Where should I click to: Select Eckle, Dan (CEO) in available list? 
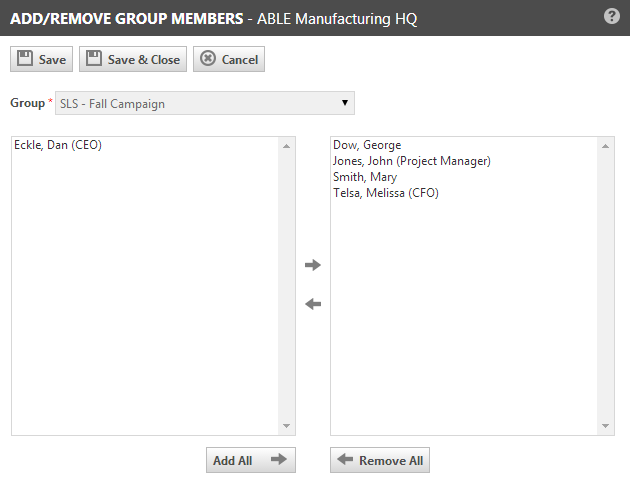(x=58, y=145)
